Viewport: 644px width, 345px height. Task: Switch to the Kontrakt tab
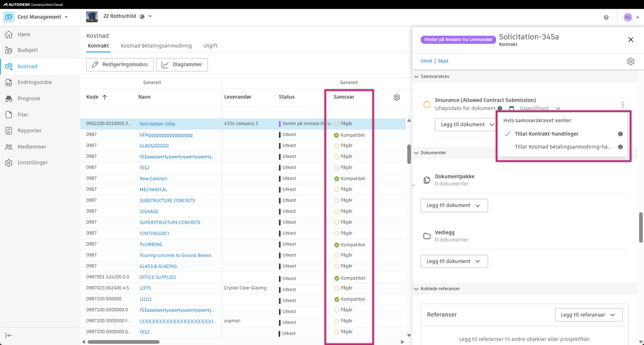pyautogui.click(x=98, y=46)
